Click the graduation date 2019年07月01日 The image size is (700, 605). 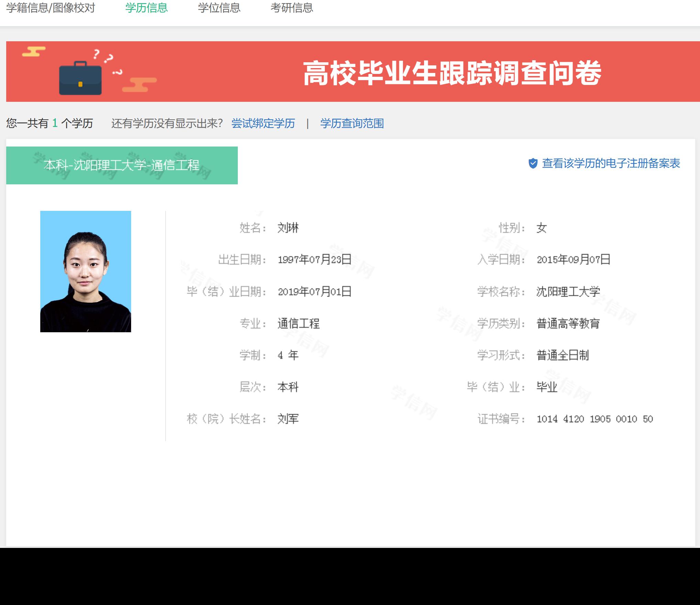(x=314, y=292)
